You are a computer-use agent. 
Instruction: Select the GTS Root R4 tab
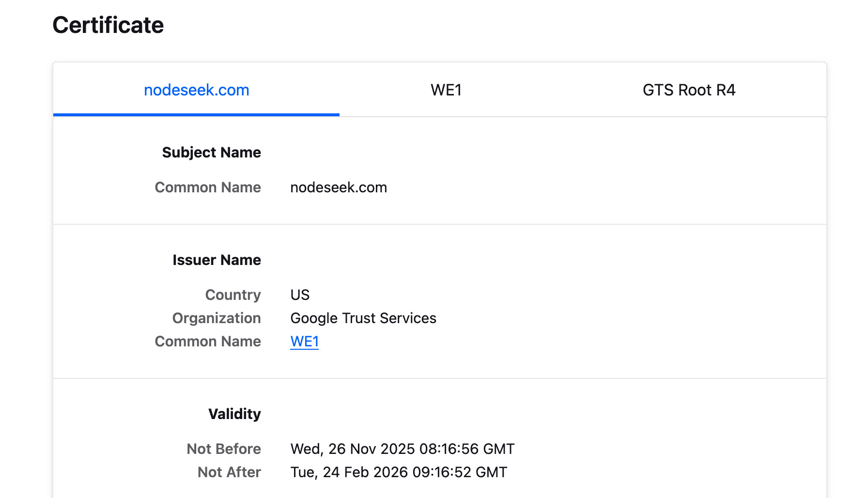point(688,90)
